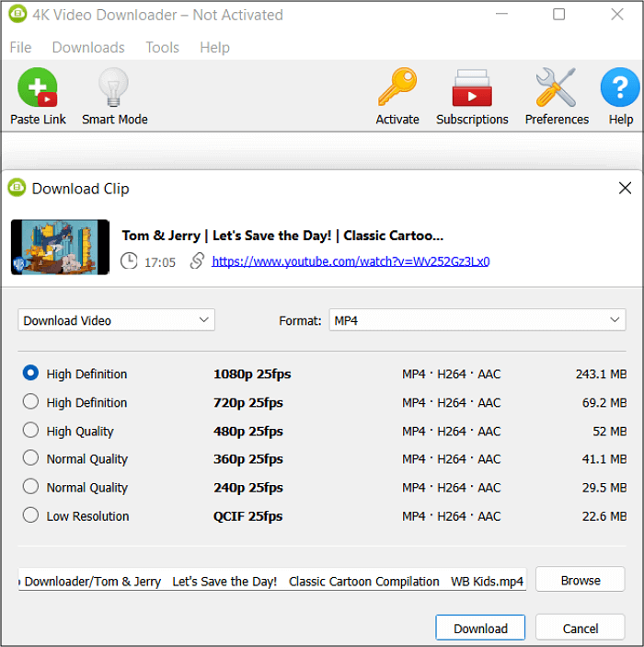Select High Definition 1080p 25fps option
The image size is (644, 647).
pyautogui.click(x=30, y=373)
